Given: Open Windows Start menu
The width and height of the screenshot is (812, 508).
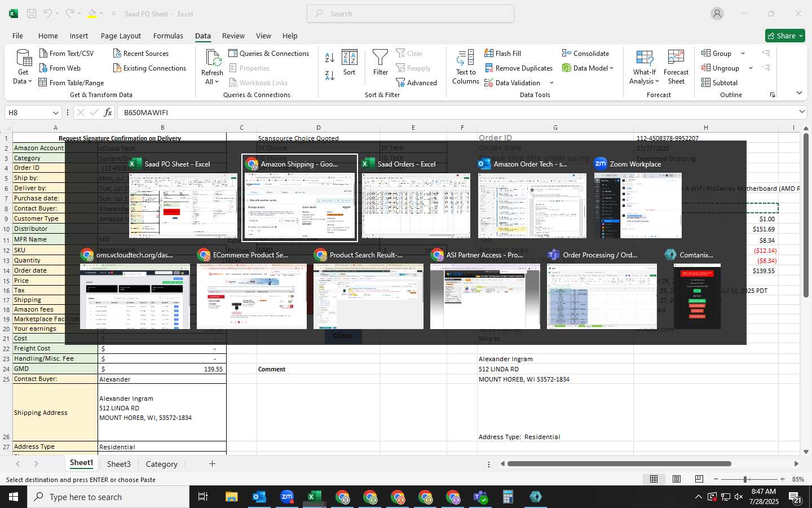Looking at the screenshot, I should [14, 497].
